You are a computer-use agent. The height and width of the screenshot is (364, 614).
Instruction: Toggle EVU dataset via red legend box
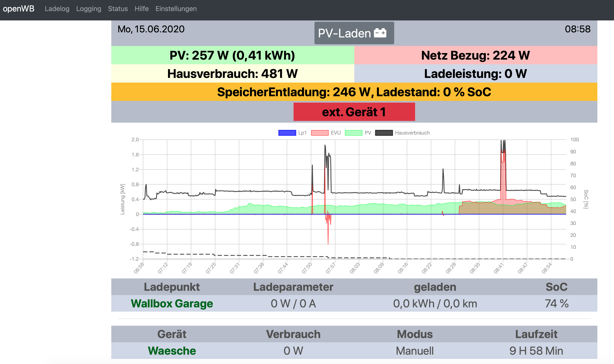[x=320, y=133]
